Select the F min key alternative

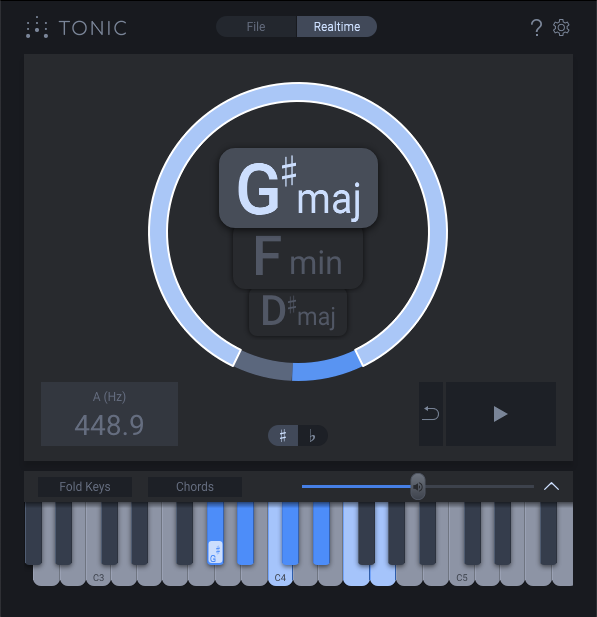click(298, 258)
